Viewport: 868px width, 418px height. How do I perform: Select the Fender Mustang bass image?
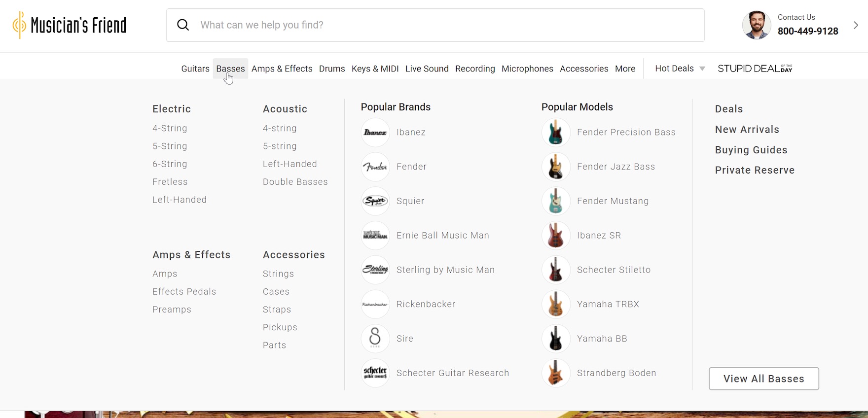pyautogui.click(x=556, y=201)
